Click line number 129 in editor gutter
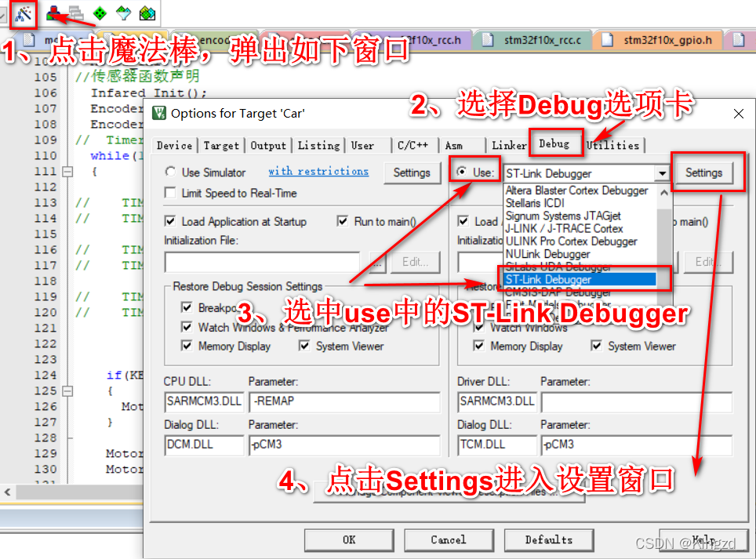Screen dimensions: 756x559 (x=45, y=453)
